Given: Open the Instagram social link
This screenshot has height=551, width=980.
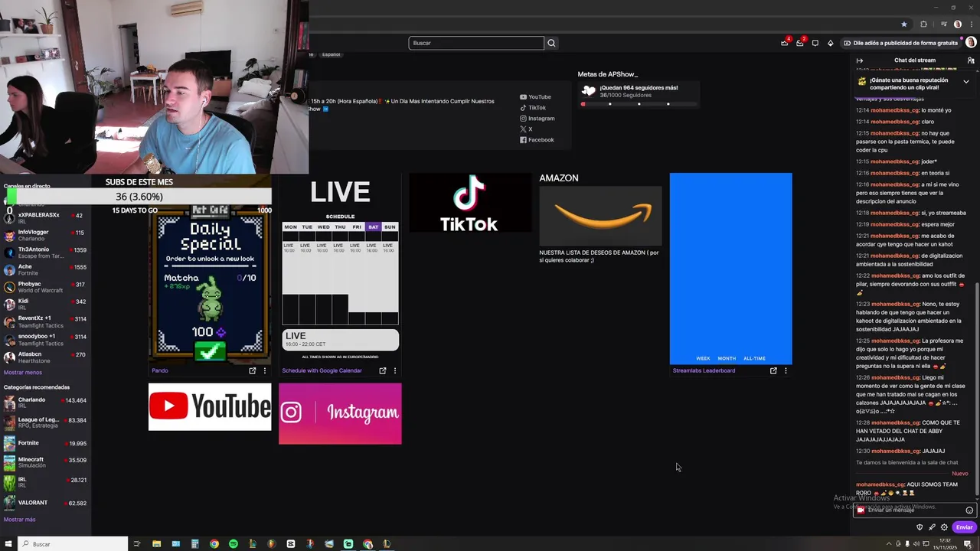Looking at the screenshot, I should [x=537, y=119].
